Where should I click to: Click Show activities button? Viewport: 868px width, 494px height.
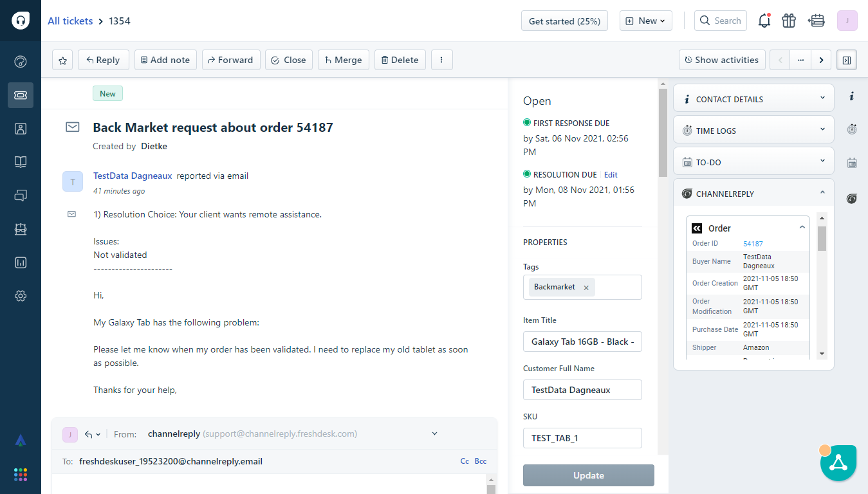click(722, 60)
